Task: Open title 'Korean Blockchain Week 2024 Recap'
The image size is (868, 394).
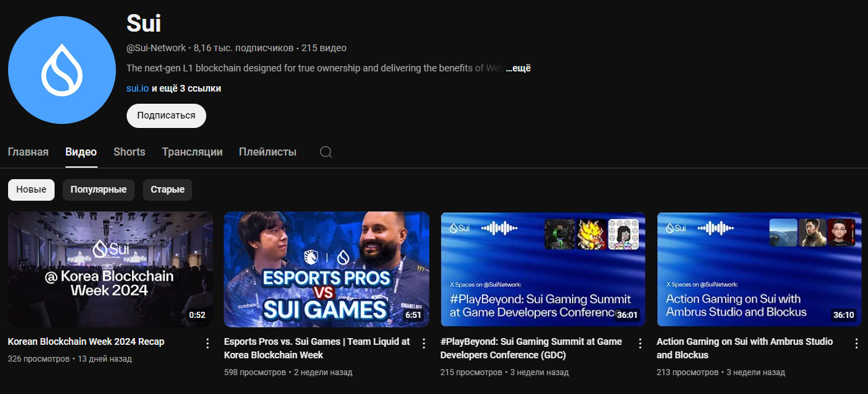Action: (x=86, y=341)
